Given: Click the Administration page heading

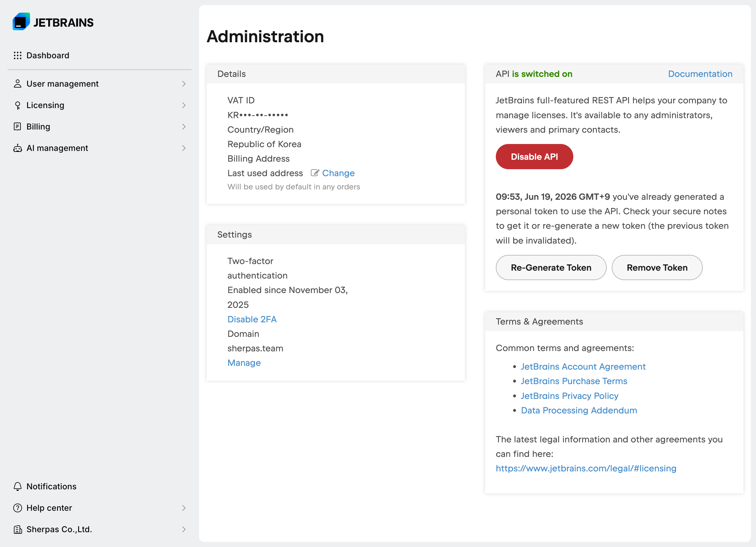Looking at the screenshot, I should click(265, 36).
